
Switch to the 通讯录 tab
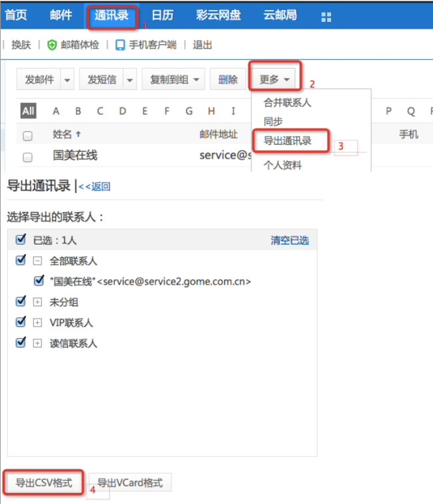click(112, 16)
